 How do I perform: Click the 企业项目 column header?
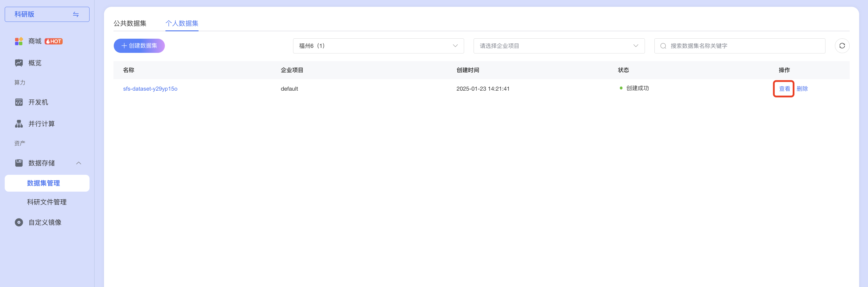coord(292,70)
